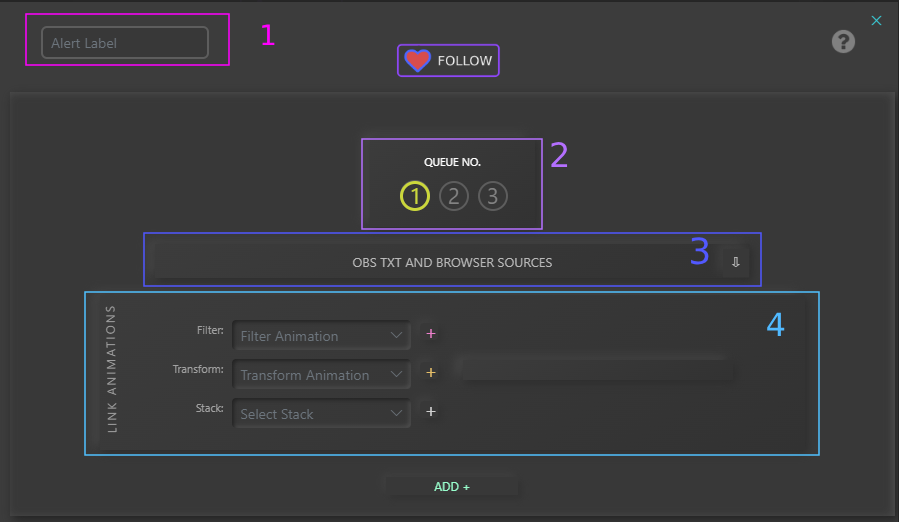Click the pink plus next to Filter Animation

pyautogui.click(x=431, y=334)
